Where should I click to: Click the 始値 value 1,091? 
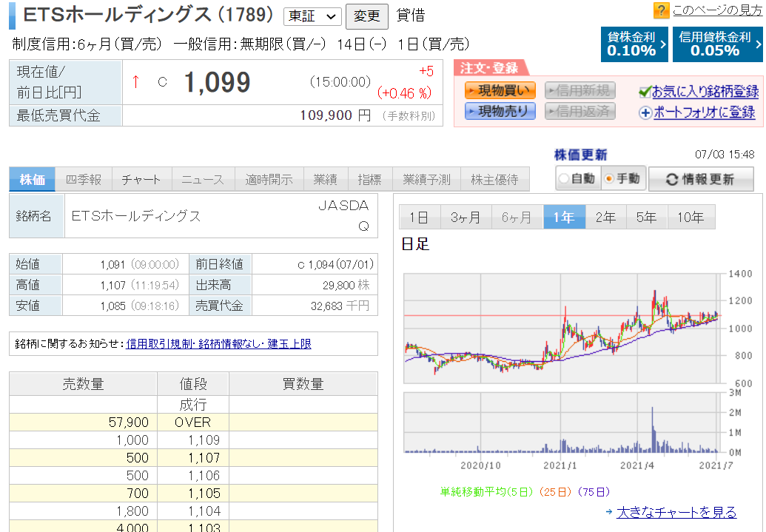(112, 264)
